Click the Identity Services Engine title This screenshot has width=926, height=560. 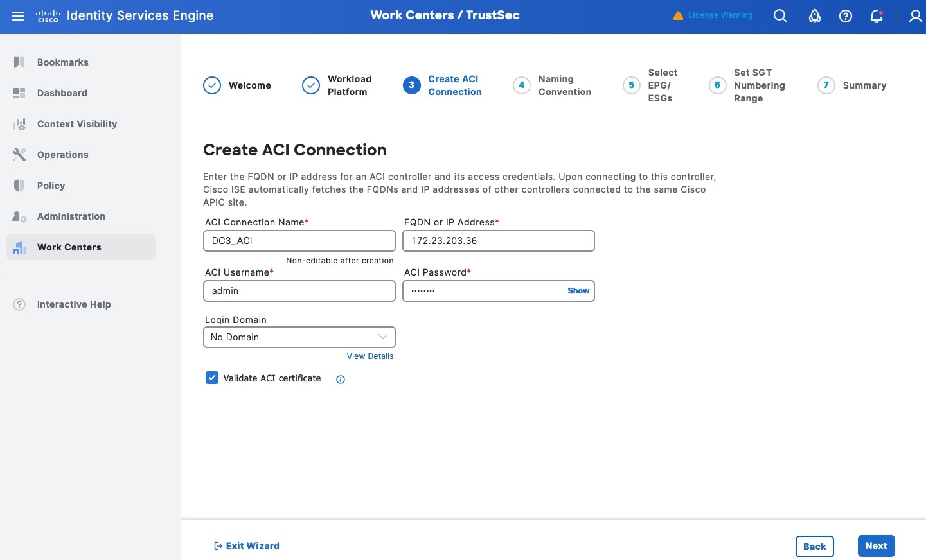(140, 15)
